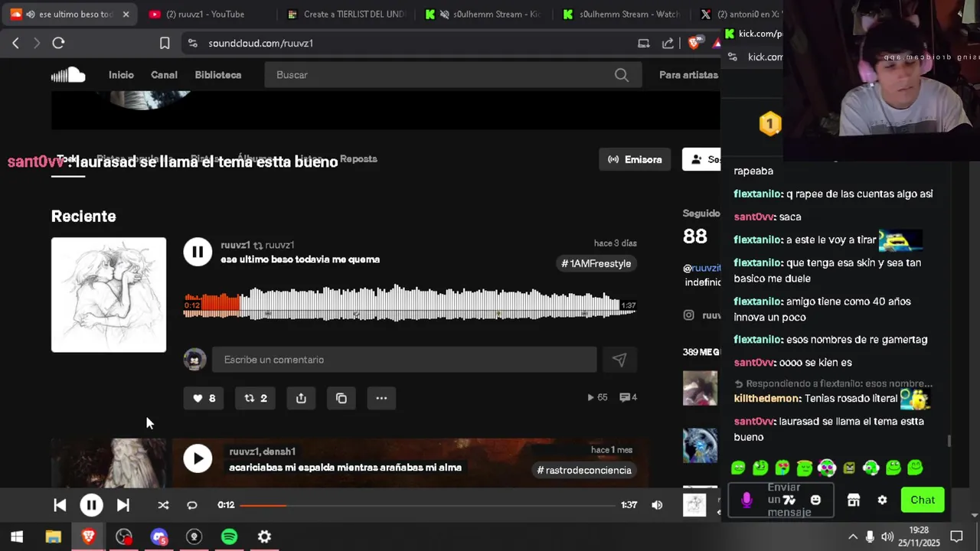
Task: Open the #rastrodeconciencia tag
Action: pos(584,470)
